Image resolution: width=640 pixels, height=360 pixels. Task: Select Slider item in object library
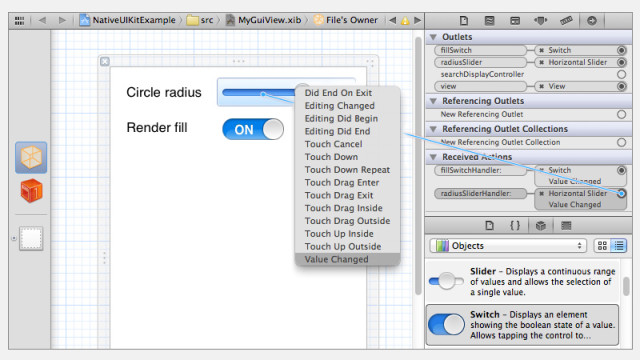coord(523,282)
